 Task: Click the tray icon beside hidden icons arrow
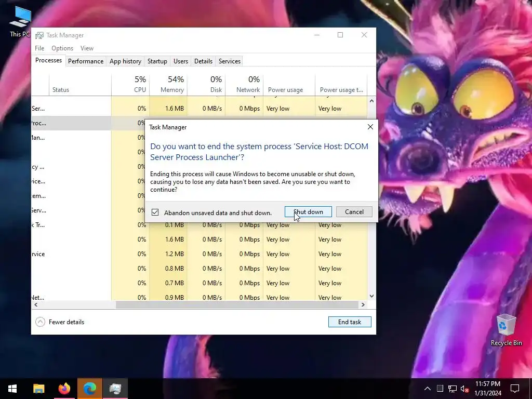click(440, 389)
